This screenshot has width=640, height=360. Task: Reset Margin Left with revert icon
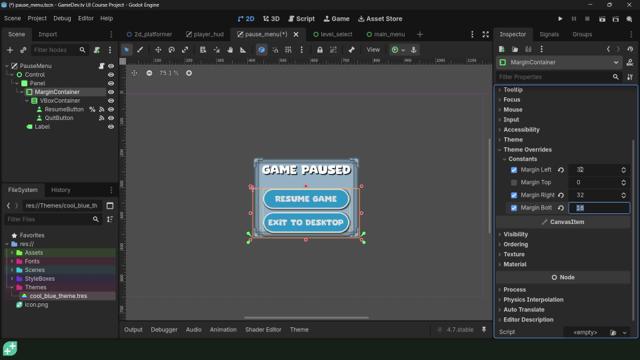pos(561,170)
